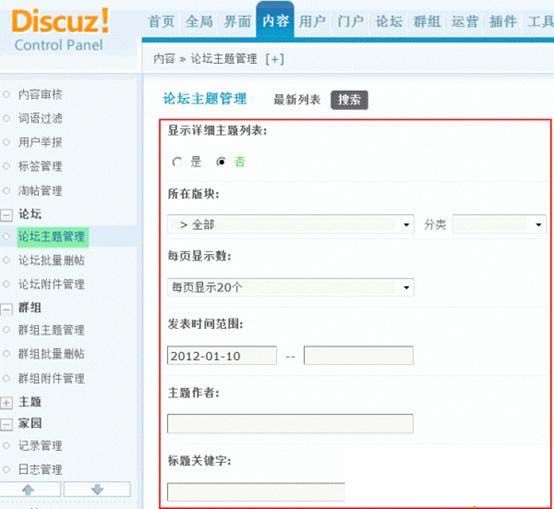The width and height of the screenshot is (554, 509).
Task: Switch to the 用户 top menu tab
Action: (x=312, y=22)
